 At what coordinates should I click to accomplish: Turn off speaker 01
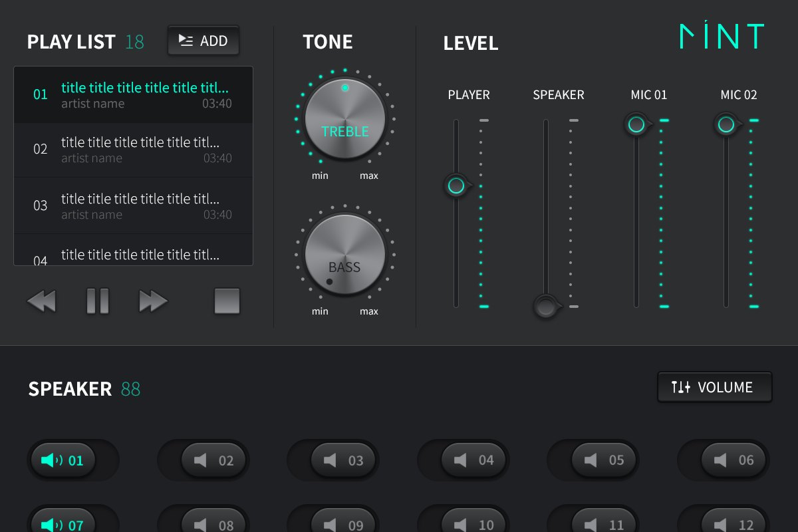click(x=73, y=460)
